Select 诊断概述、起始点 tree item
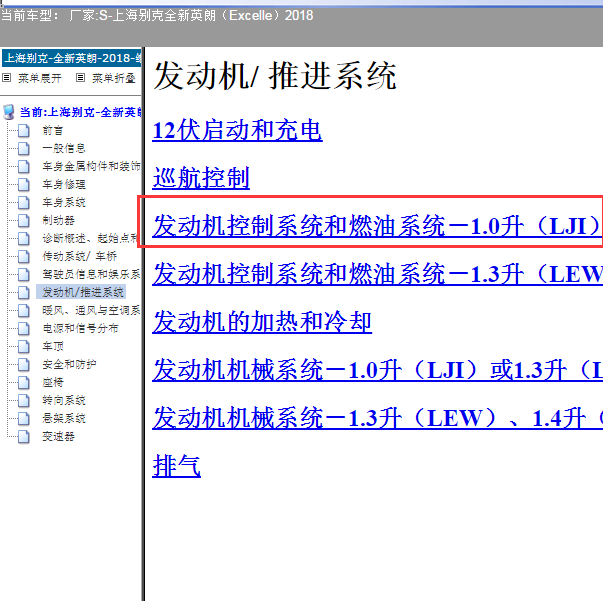The image size is (603, 601). point(90,238)
